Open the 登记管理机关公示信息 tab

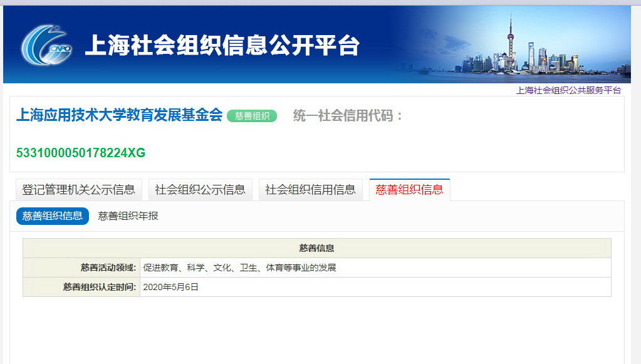click(79, 190)
